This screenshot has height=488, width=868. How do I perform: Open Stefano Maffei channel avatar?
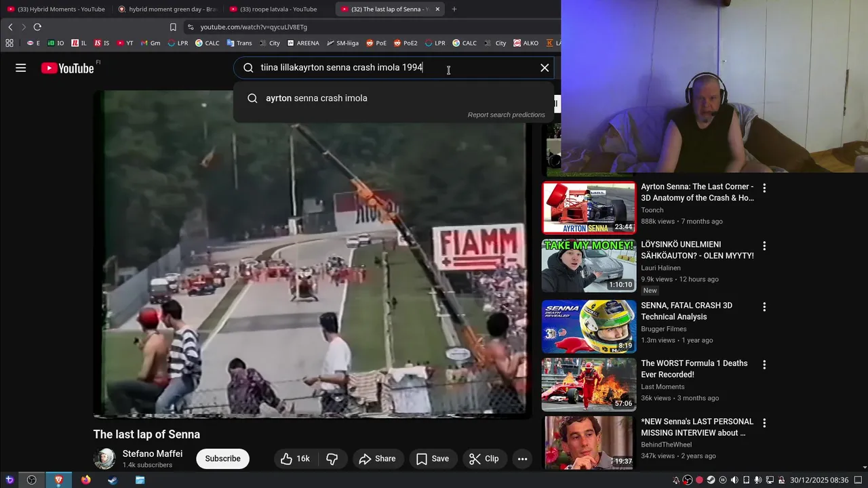(104, 459)
